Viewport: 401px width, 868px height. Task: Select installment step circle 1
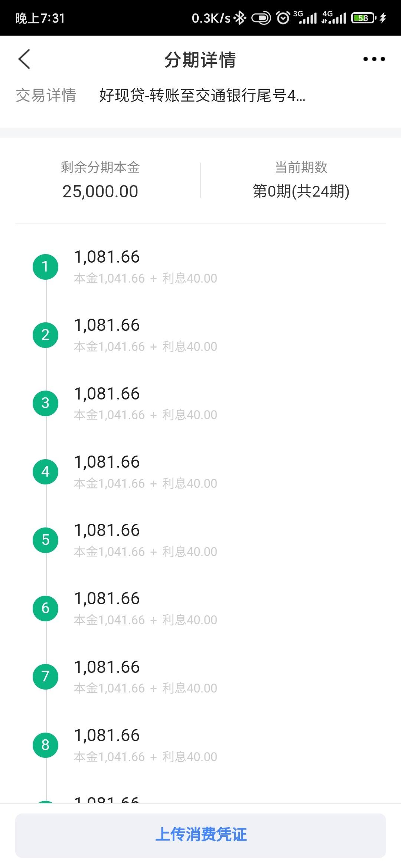[x=45, y=266]
